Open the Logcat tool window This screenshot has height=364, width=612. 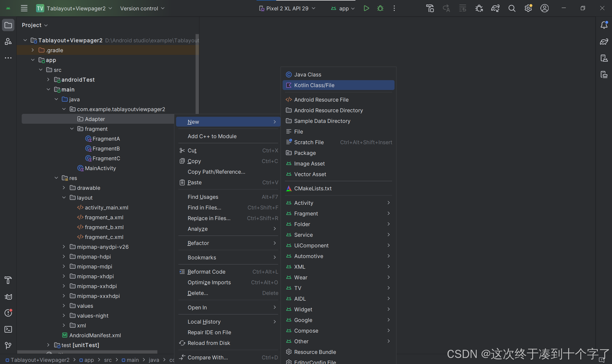click(8, 297)
